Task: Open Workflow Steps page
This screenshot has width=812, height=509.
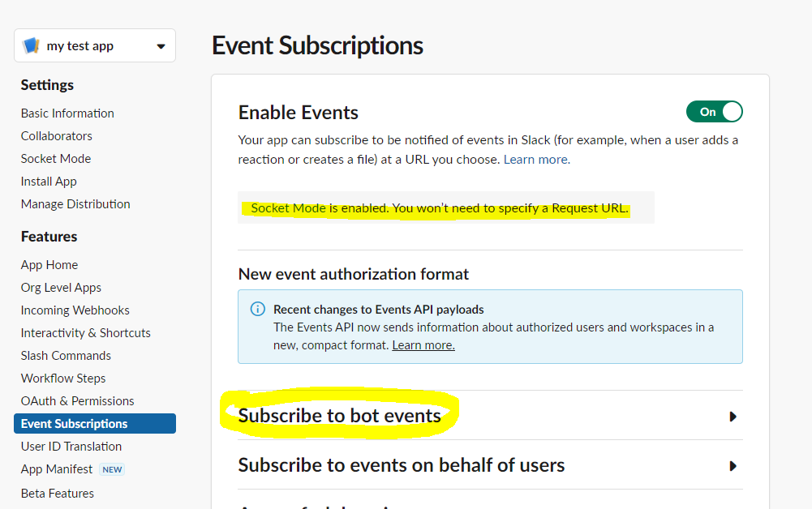Action: [x=63, y=379]
